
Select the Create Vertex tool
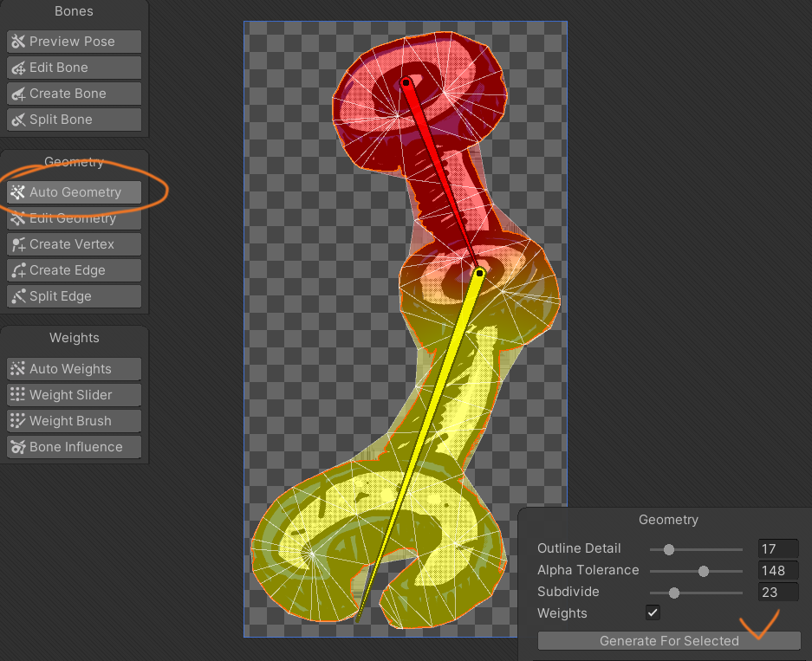[x=74, y=244]
